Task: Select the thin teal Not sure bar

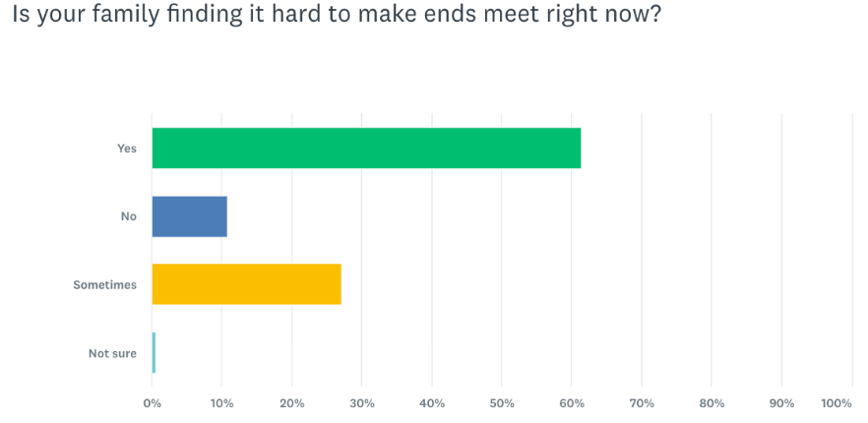Action: point(154,353)
